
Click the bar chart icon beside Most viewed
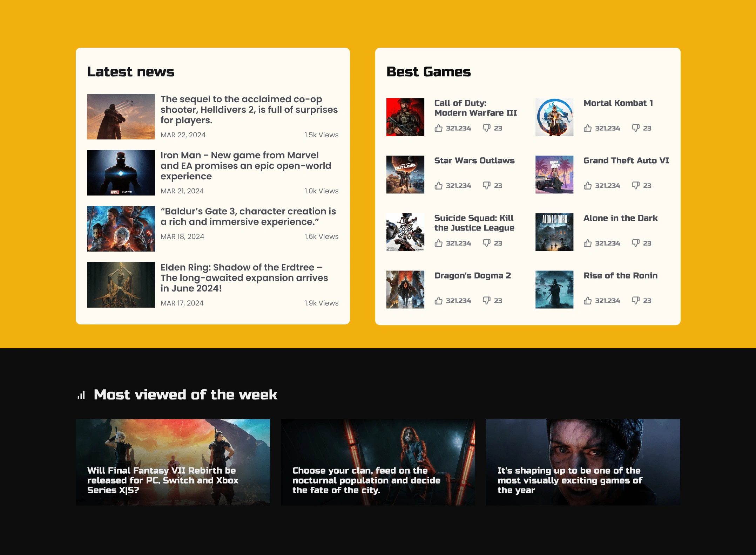81,395
